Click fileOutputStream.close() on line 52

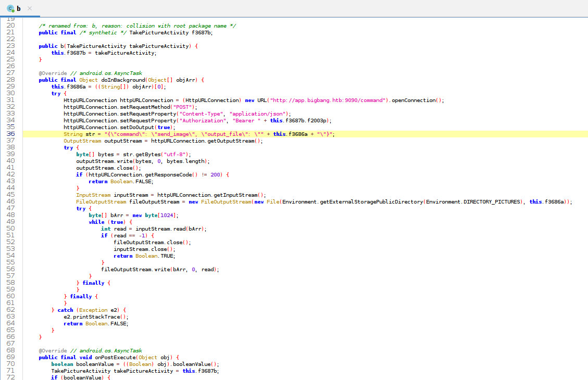coord(152,243)
